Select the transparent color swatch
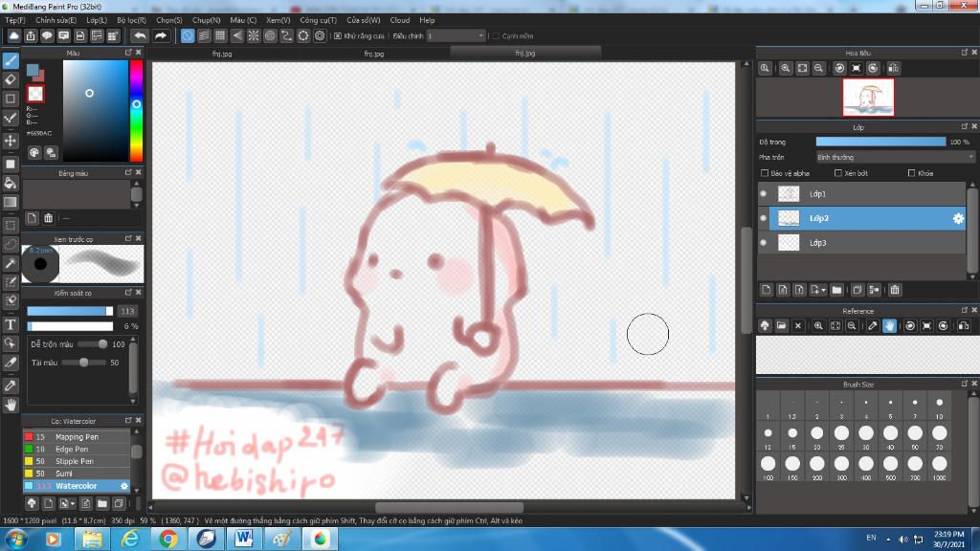Image resolution: width=980 pixels, height=551 pixels. [x=35, y=94]
